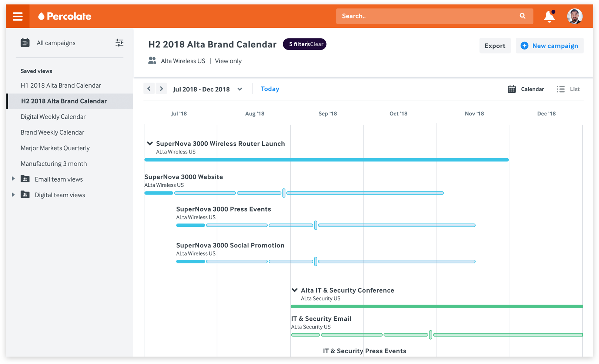599x364 pixels.
Task: Click the Digital team views folder icon
Action: tap(25, 195)
